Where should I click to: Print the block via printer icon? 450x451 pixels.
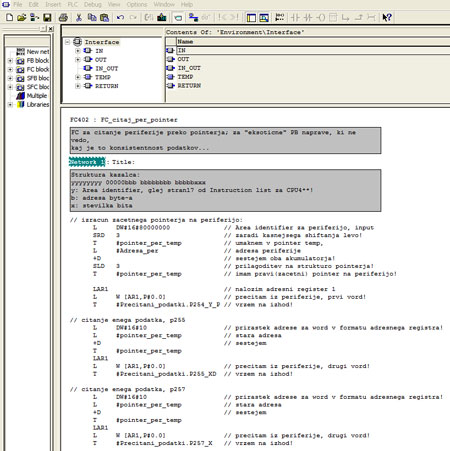pos(63,17)
